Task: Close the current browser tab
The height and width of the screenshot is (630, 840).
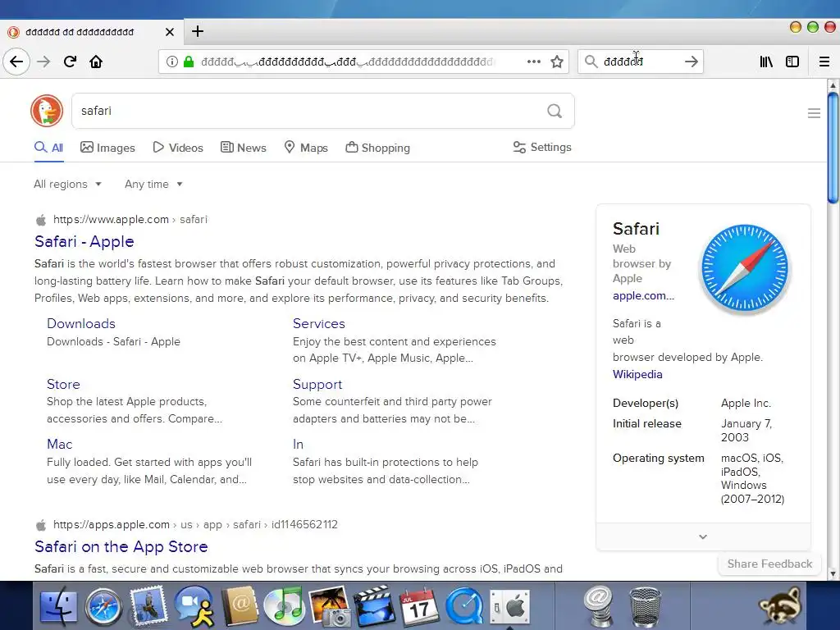Action: (x=170, y=32)
